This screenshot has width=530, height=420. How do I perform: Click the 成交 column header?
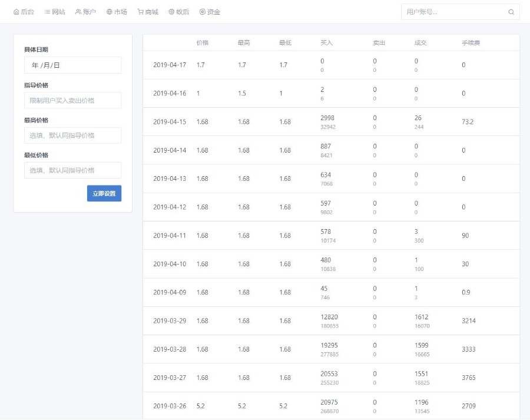point(420,43)
